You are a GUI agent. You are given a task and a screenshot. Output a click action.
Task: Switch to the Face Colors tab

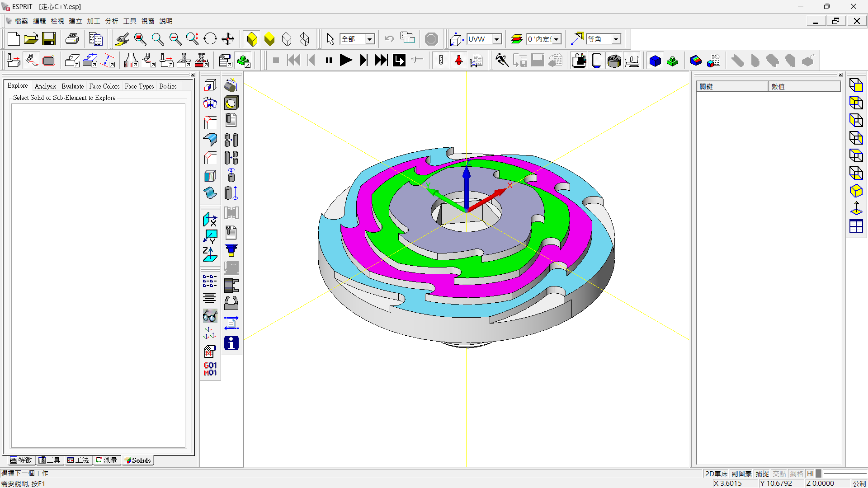[x=104, y=86]
